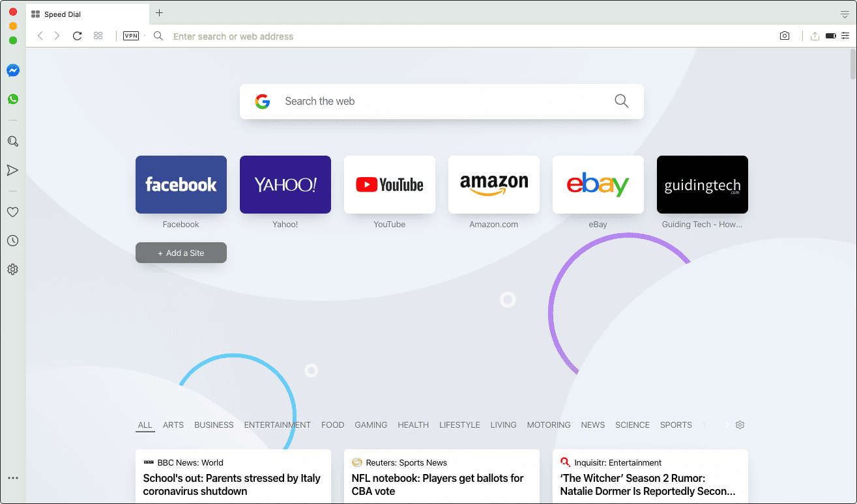Open WhatsApp in the sidebar
This screenshot has width=857, height=504.
pyautogui.click(x=13, y=100)
